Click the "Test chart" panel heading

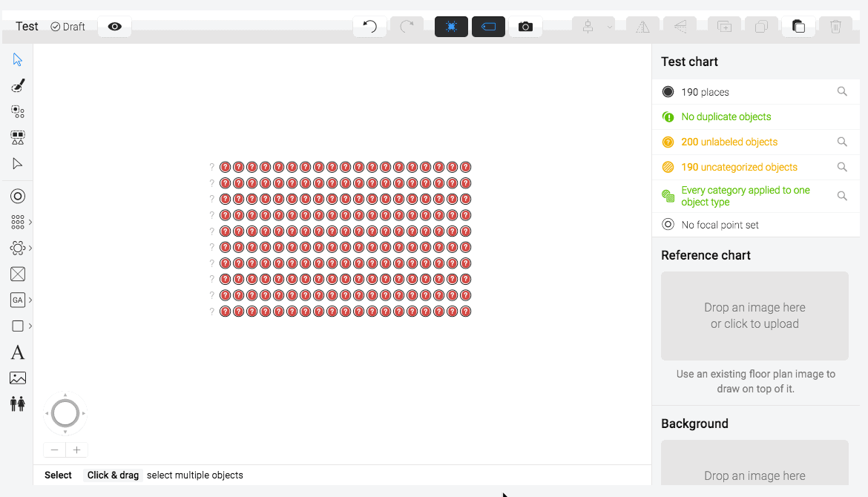pos(689,62)
